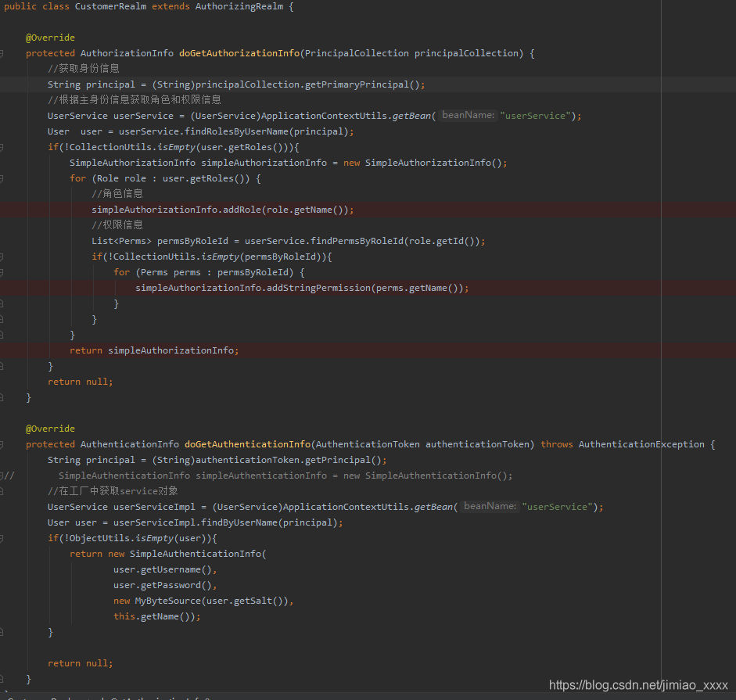Collapse the if(!ObjectUtils.isEmpty(user)) block fold marker
Image resolution: width=736 pixels, height=700 pixels.
2,539
